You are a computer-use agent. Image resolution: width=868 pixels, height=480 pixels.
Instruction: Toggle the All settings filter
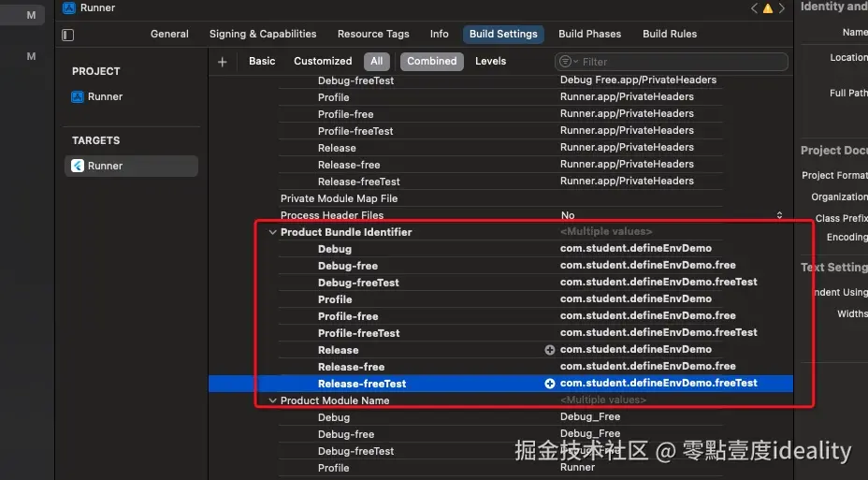[376, 61]
